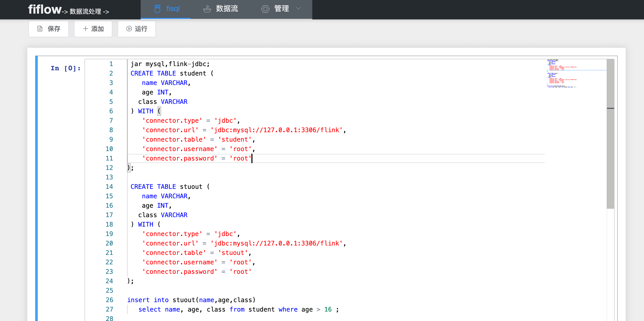The width and height of the screenshot is (644, 321).
Task: Click the In [0]: cell prompt
Action: (x=66, y=68)
